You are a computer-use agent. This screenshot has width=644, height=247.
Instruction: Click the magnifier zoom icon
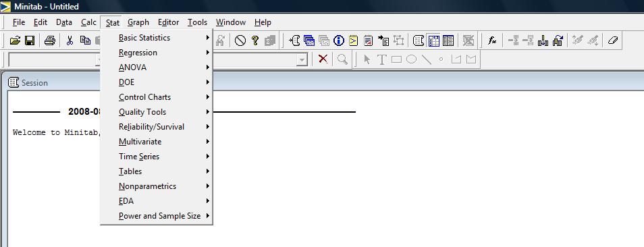point(342,59)
